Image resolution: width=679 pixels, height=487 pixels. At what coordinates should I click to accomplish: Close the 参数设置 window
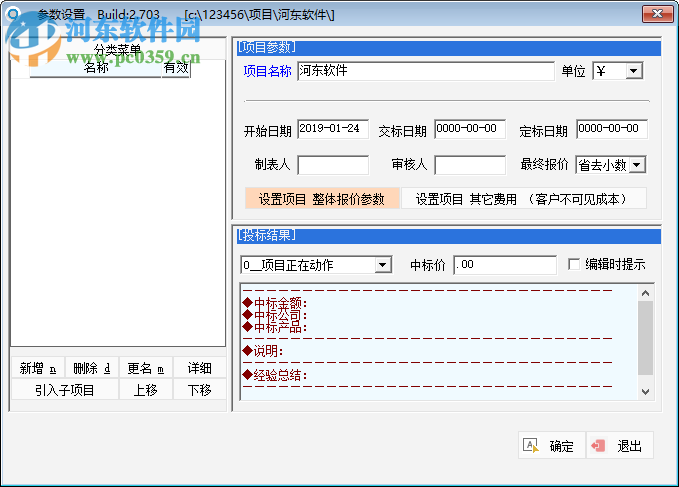(657, 14)
